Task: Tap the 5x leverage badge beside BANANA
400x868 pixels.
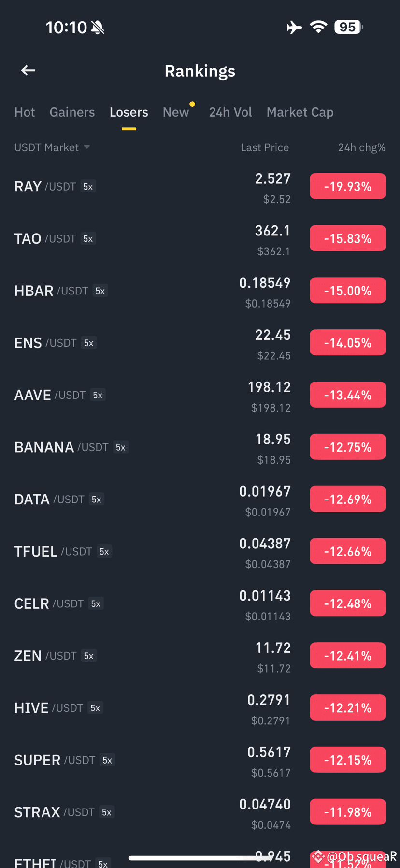Action: tap(120, 447)
